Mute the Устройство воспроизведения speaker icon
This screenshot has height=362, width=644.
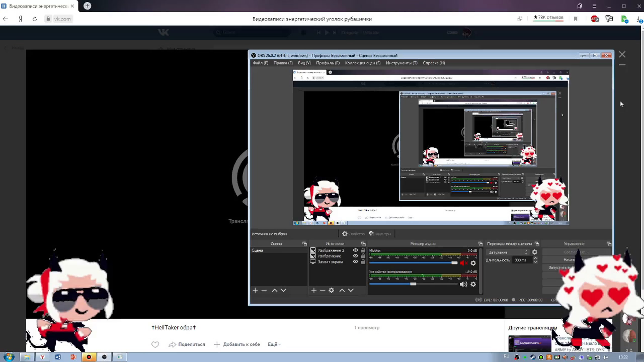point(463,284)
